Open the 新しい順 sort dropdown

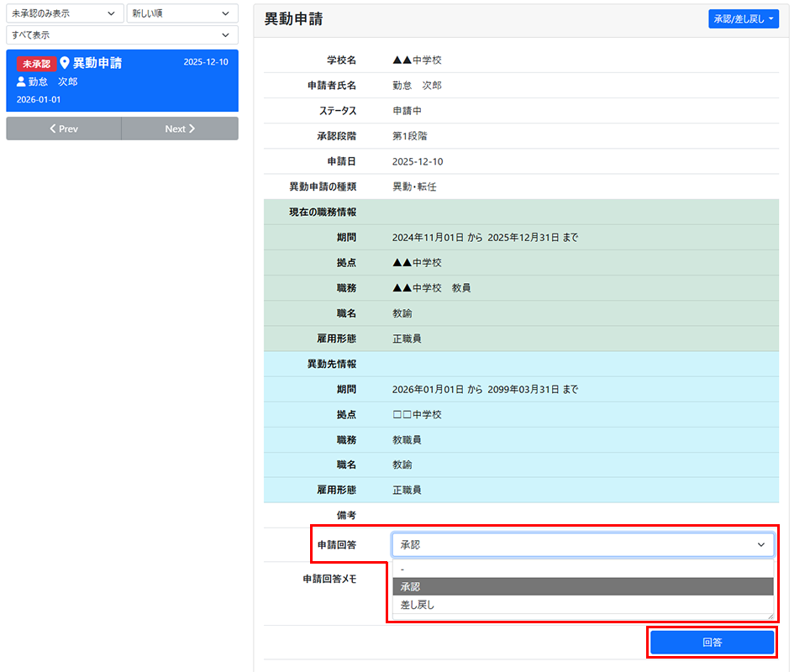pos(181,13)
